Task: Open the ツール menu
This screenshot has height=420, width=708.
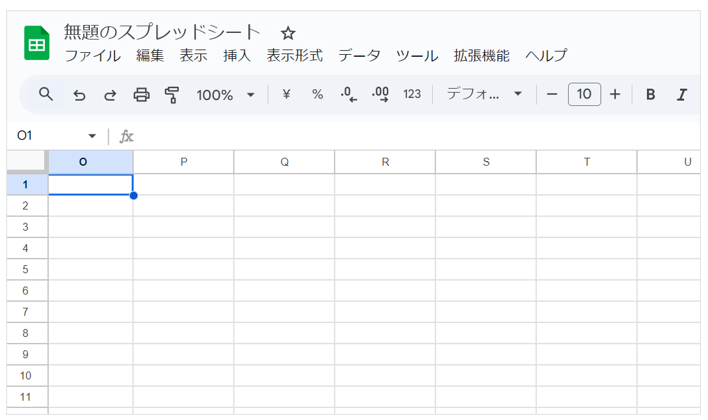Action: [x=417, y=56]
